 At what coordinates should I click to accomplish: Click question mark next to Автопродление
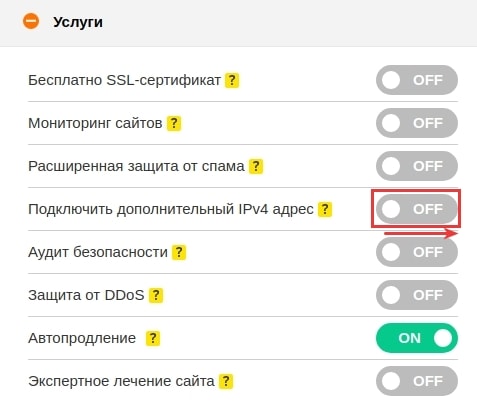pyautogui.click(x=153, y=338)
